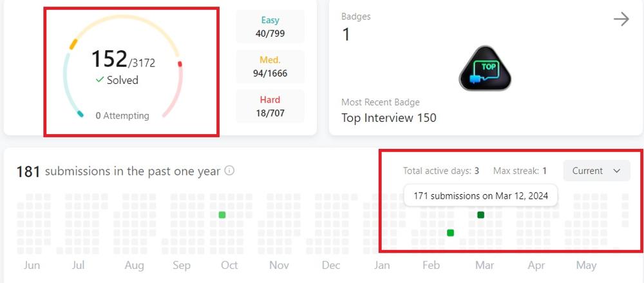
Task: Click the green February heatmap cell
Action: pyautogui.click(x=450, y=233)
